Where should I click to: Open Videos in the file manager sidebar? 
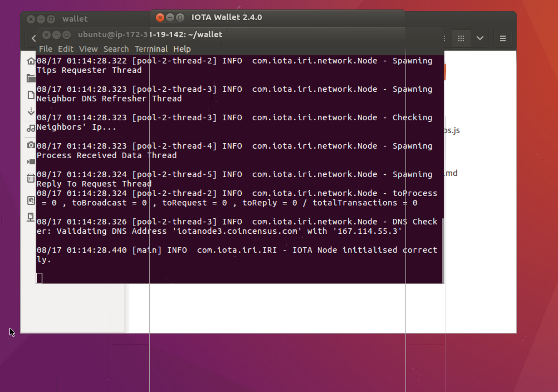pyautogui.click(x=31, y=161)
